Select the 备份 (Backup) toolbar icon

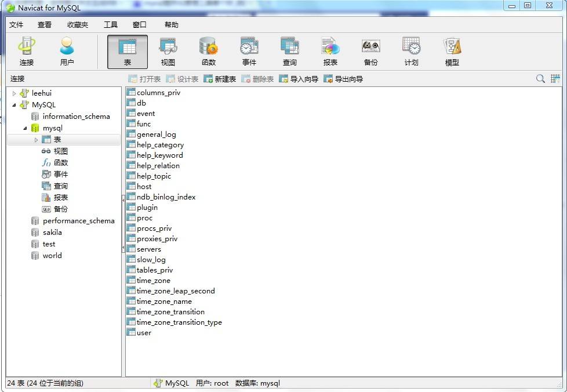(x=370, y=52)
